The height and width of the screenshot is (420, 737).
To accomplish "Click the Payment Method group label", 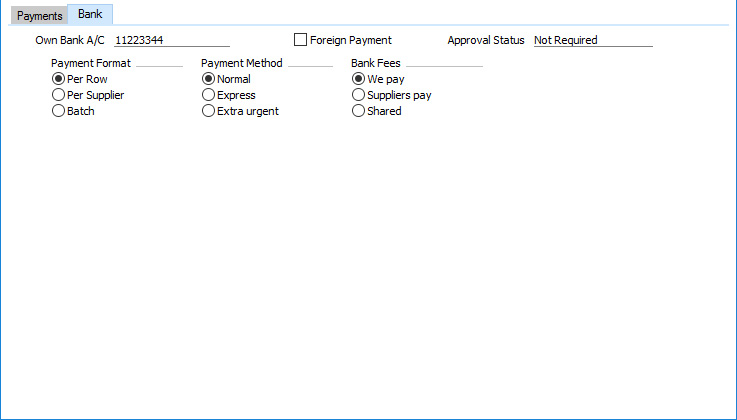I will (242, 63).
